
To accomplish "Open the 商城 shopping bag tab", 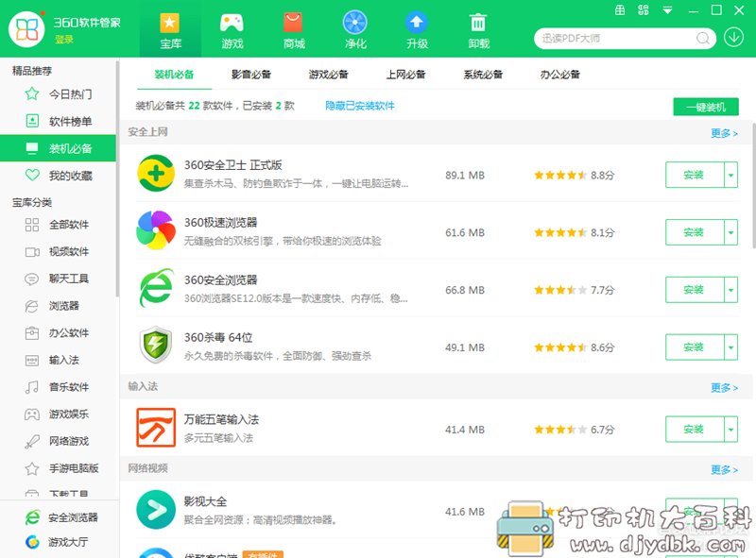I will (x=294, y=30).
